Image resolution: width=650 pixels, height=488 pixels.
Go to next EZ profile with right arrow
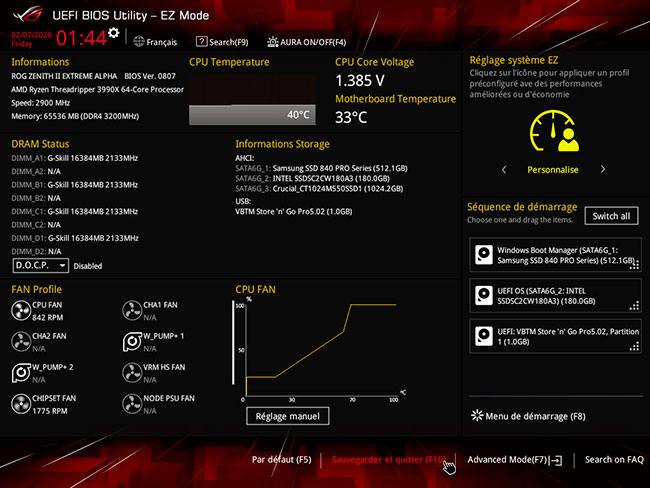point(601,170)
